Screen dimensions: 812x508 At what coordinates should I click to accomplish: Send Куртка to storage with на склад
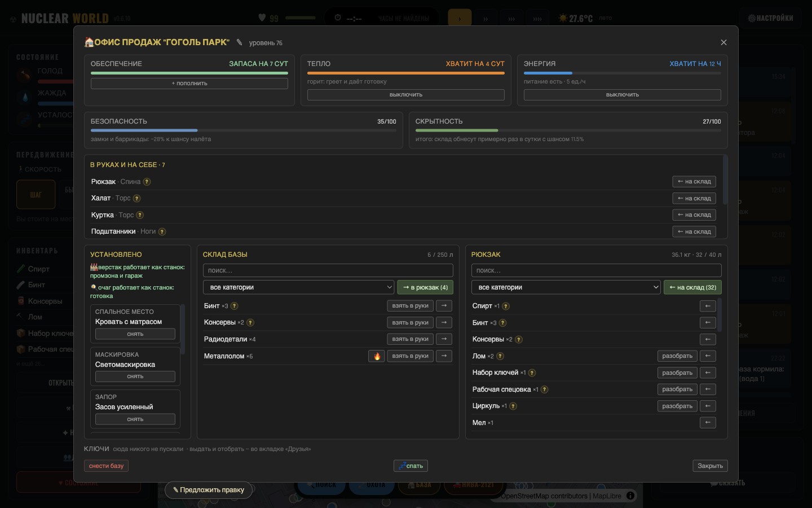tap(694, 215)
